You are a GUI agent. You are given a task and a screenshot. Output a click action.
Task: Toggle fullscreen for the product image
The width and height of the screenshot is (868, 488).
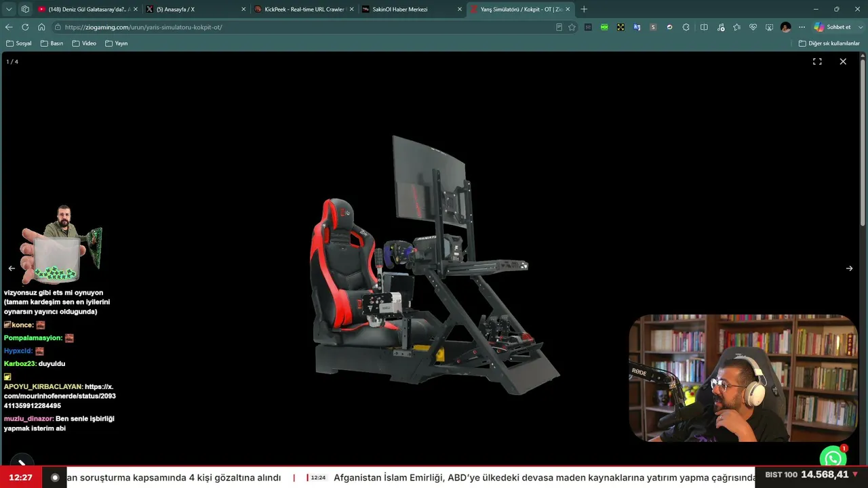[x=817, y=61]
